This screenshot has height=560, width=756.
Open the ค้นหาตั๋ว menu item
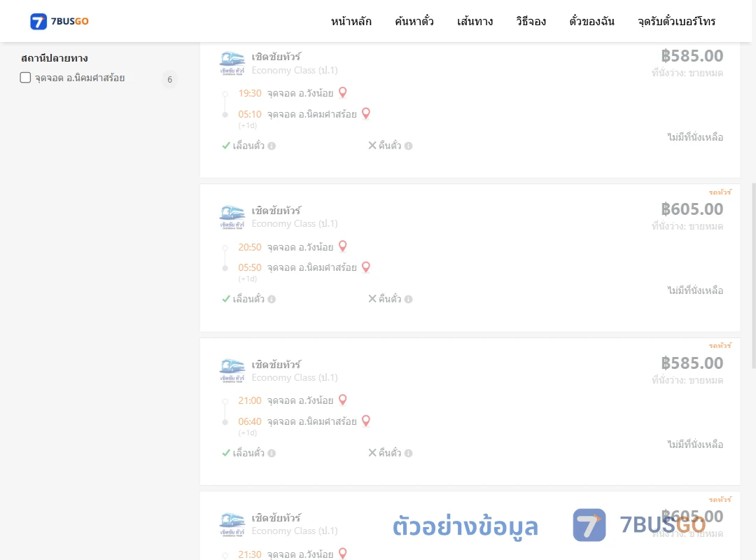pyautogui.click(x=414, y=21)
